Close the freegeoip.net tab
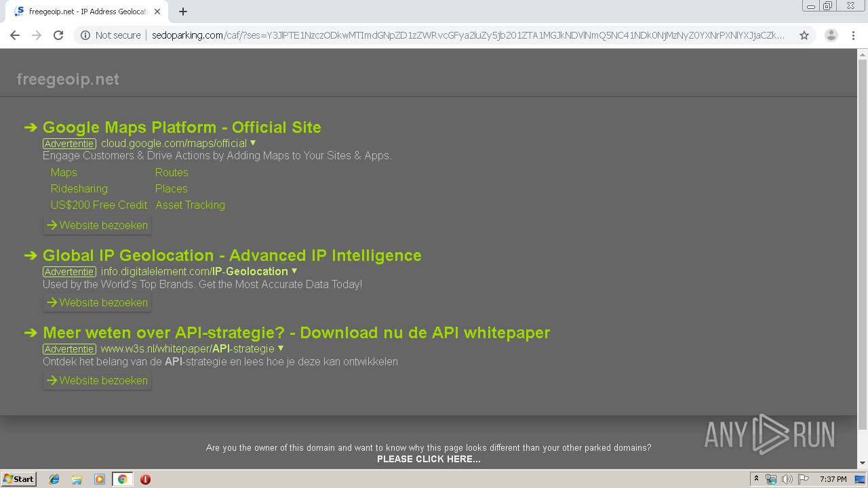Image resolution: width=868 pixels, height=488 pixels. pyautogui.click(x=157, y=12)
